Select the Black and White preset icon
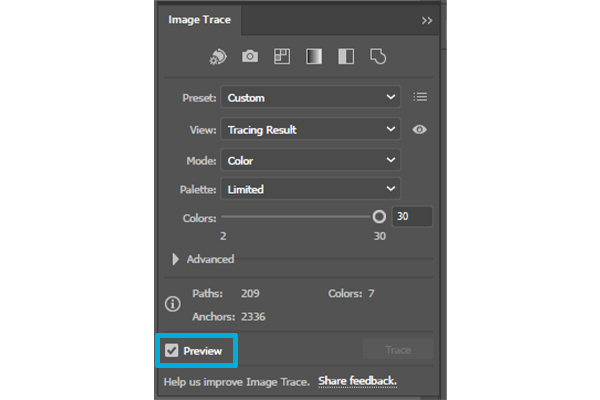This screenshot has height=400, width=600. [346, 57]
